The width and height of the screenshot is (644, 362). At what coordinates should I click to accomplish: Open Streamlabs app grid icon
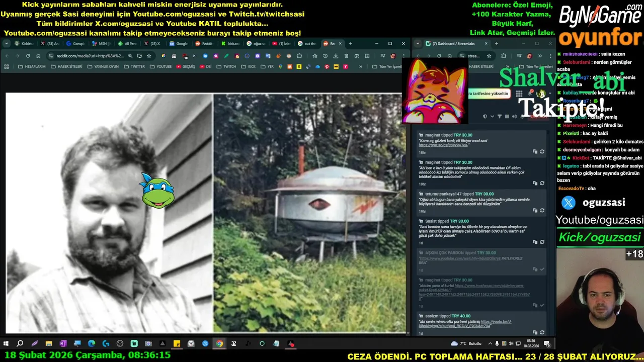pos(519,94)
